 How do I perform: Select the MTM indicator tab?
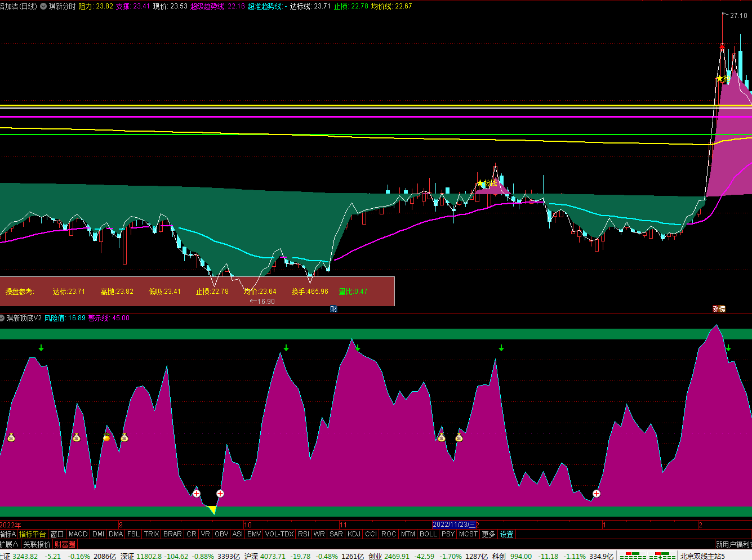tap(408, 534)
